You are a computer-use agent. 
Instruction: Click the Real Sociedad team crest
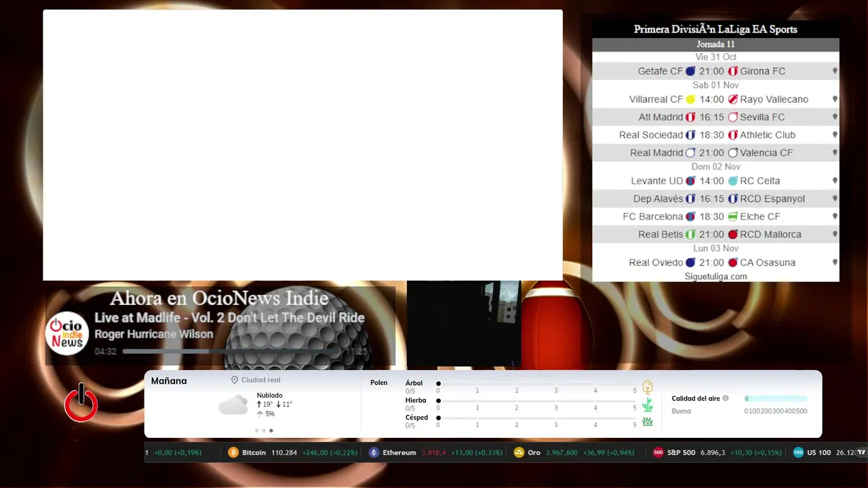[x=690, y=135]
